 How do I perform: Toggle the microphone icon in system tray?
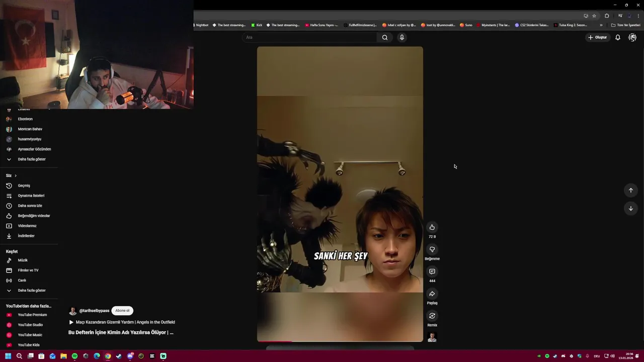pyautogui.click(x=587, y=356)
